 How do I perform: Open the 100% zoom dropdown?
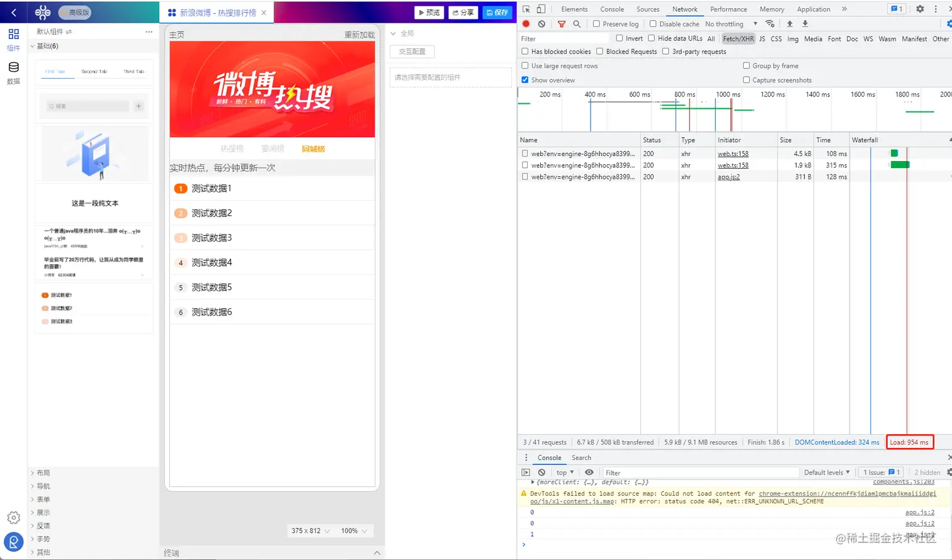click(354, 530)
